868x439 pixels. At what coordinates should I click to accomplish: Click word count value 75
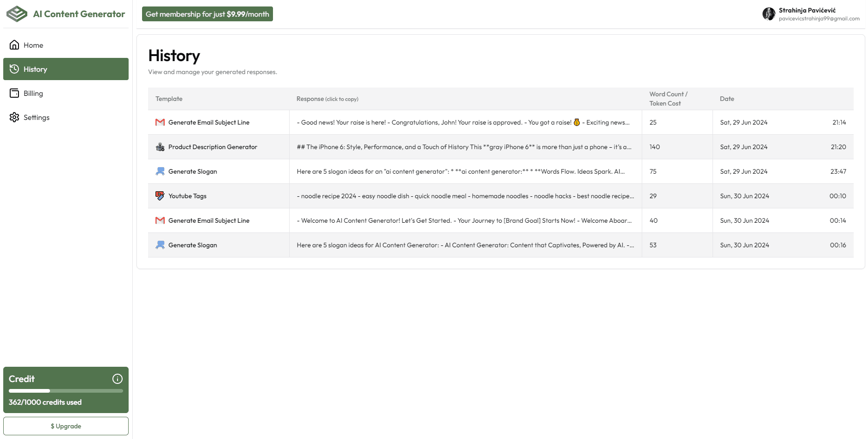click(653, 171)
